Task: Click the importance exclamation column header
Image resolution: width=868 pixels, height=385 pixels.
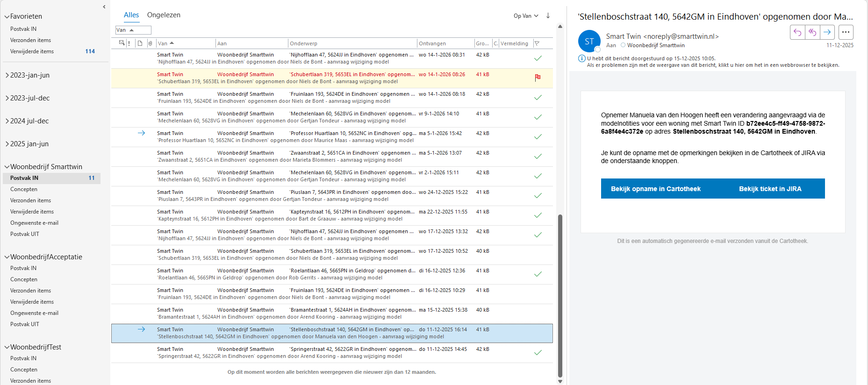Action: (x=129, y=43)
